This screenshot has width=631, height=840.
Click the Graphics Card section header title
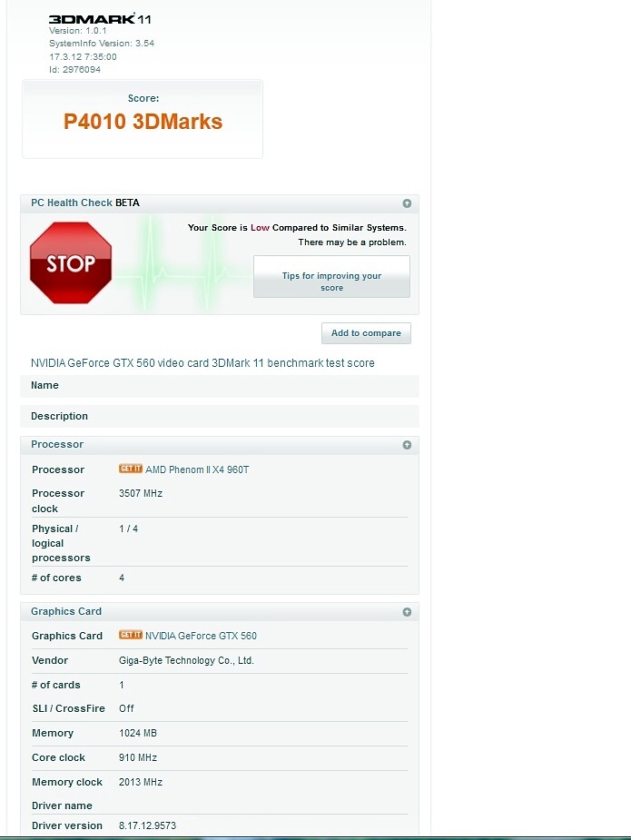[66, 612]
